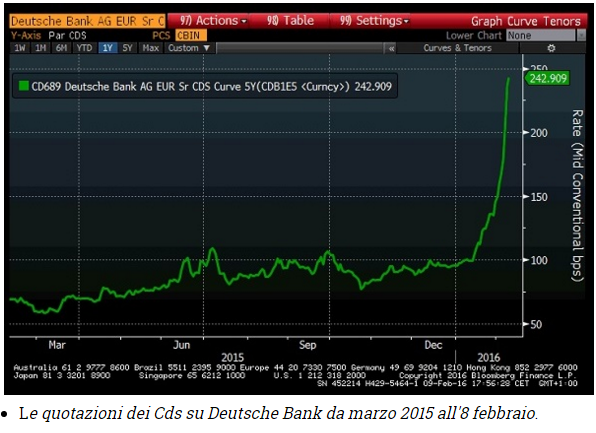The image size is (596, 433).
Task: Click the CBIN pricing source field
Action: 191,35
